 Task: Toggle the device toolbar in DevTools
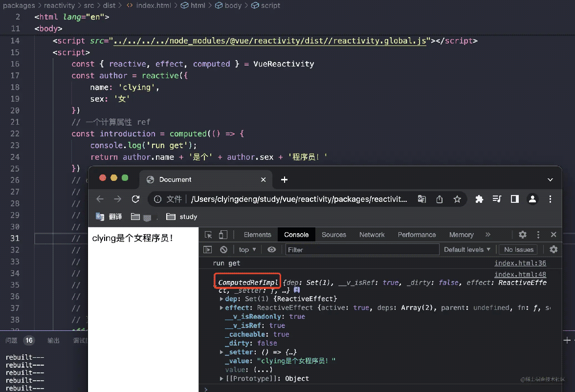pos(223,235)
